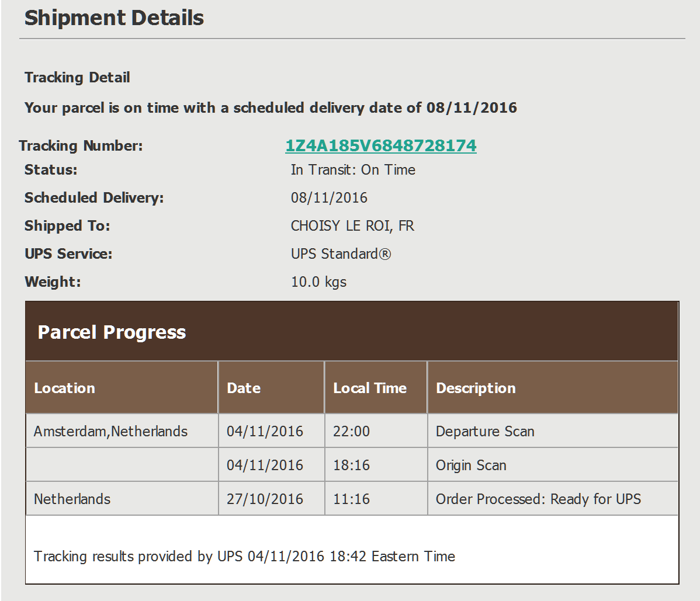Click the Weight label
The width and height of the screenshot is (700, 601).
(x=53, y=282)
